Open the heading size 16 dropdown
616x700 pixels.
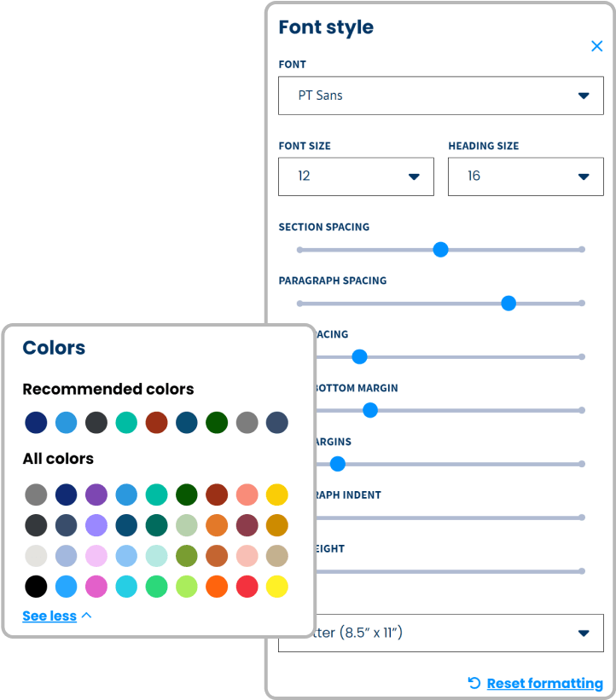coord(526,176)
